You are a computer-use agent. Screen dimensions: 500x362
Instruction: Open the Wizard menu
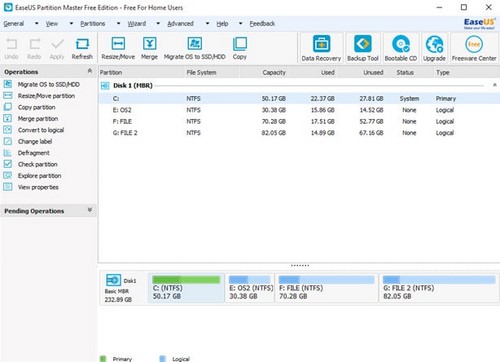tap(137, 24)
